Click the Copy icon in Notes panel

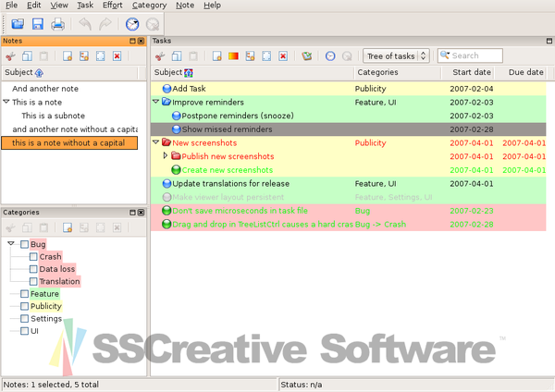[x=27, y=55]
